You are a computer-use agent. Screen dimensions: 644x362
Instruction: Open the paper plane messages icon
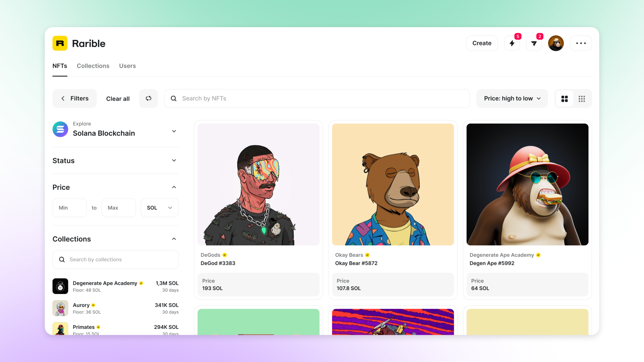pos(534,43)
